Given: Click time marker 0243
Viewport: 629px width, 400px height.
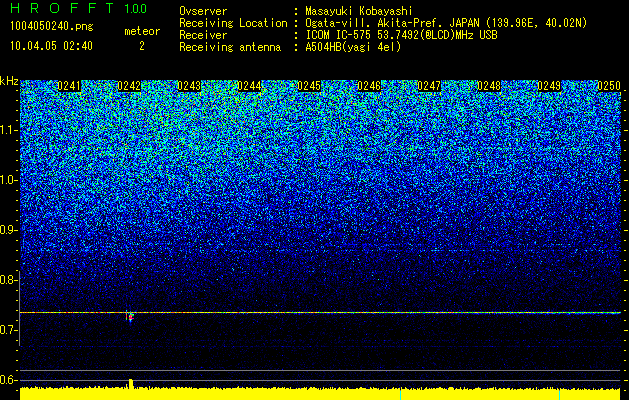Looking at the screenshot, I should tap(189, 86).
